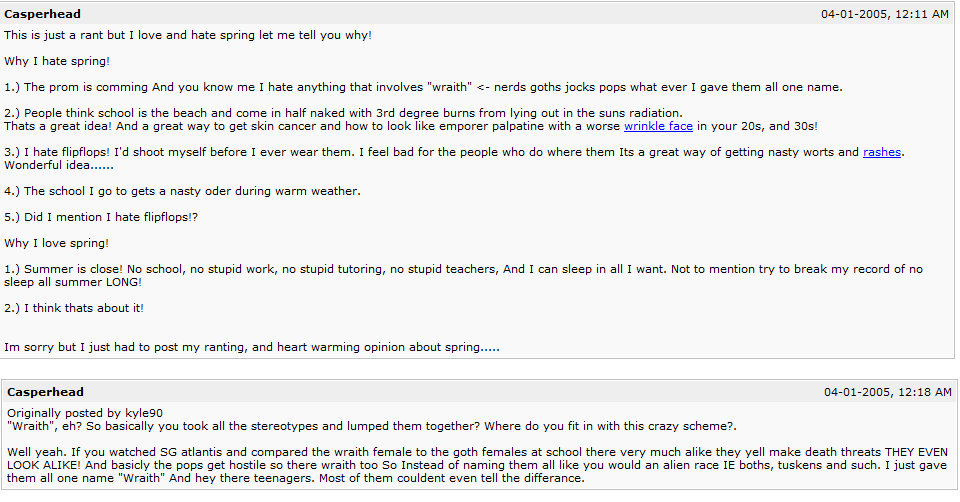Click the "Summer is close! No school" line
The height and width of the screenshot is (502, 960).
pyautogui.click(x=463, y=269)
